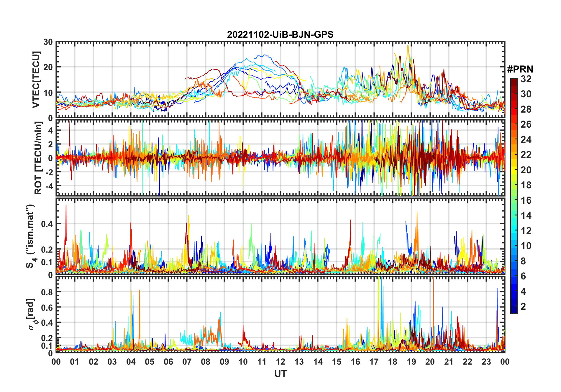The image size is (561, 392).
Task: Click hour label 15 on the UT axis
Action: tap(337, 362)
